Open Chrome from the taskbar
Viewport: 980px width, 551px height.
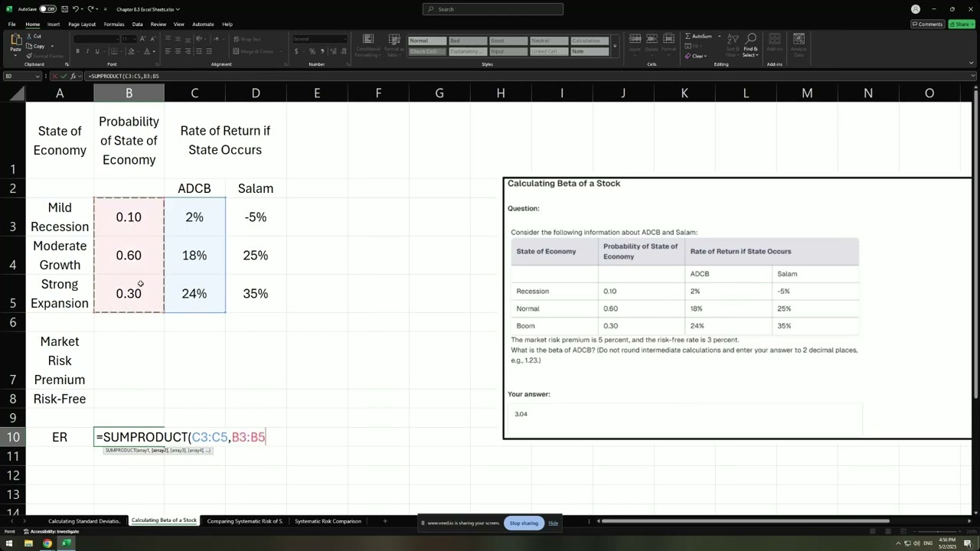pos(47,543)
